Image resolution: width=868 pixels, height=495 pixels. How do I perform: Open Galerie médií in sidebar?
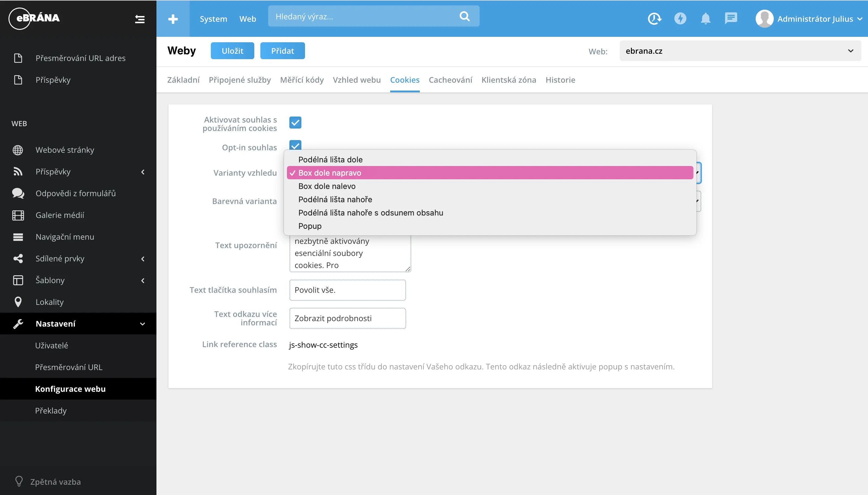coord(60,215)
